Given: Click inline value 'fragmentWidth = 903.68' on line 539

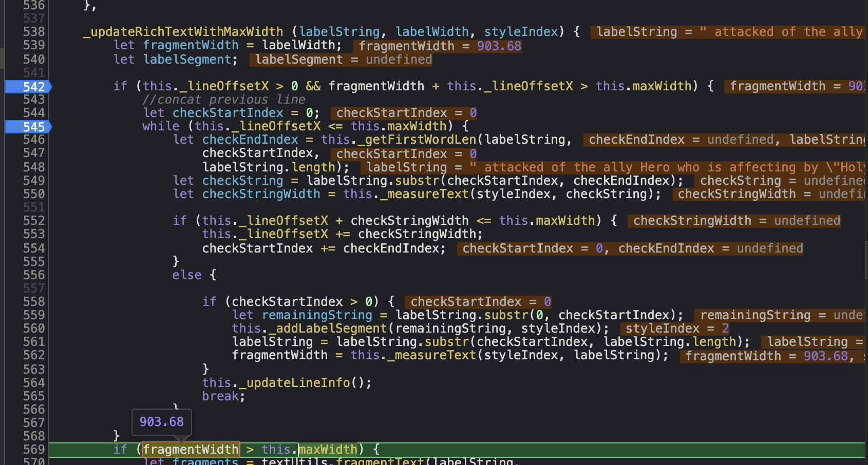Looking at the screenshot, I should [438, 46].
